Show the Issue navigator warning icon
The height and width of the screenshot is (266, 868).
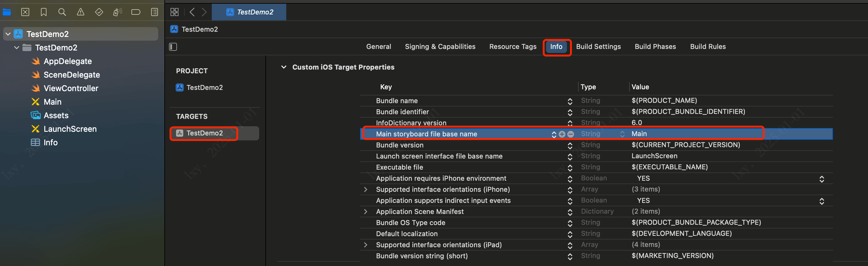[81, 13]
